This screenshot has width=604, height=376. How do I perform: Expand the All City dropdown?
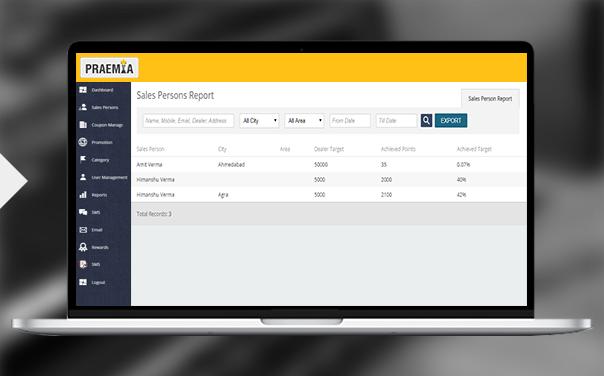click(x=259, y=121)
